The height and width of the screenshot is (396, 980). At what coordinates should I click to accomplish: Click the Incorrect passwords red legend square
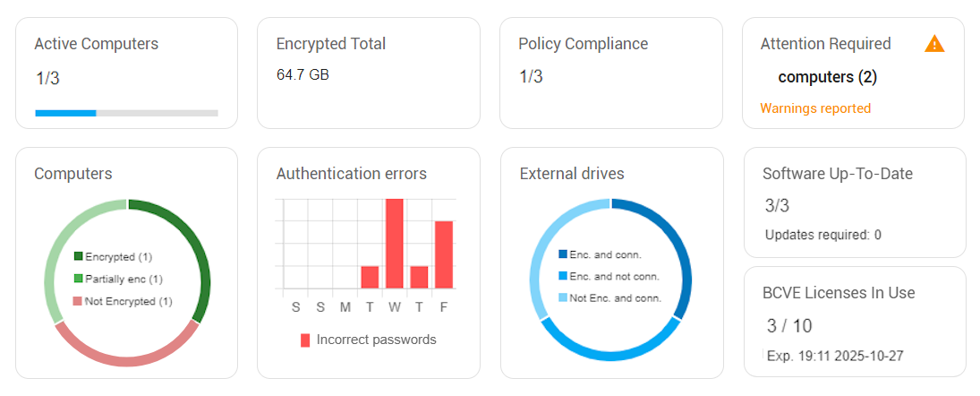pos(305,340)
